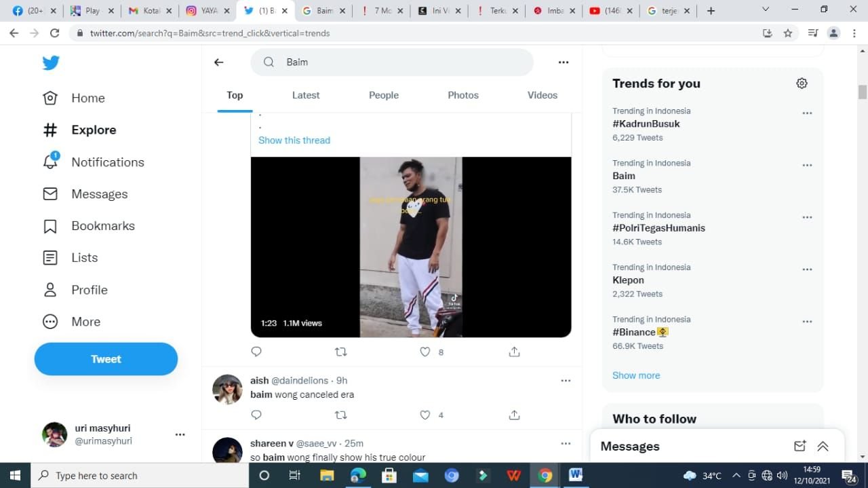Share the video tweet
Screen dimensions: 868x488
(514, 352)
